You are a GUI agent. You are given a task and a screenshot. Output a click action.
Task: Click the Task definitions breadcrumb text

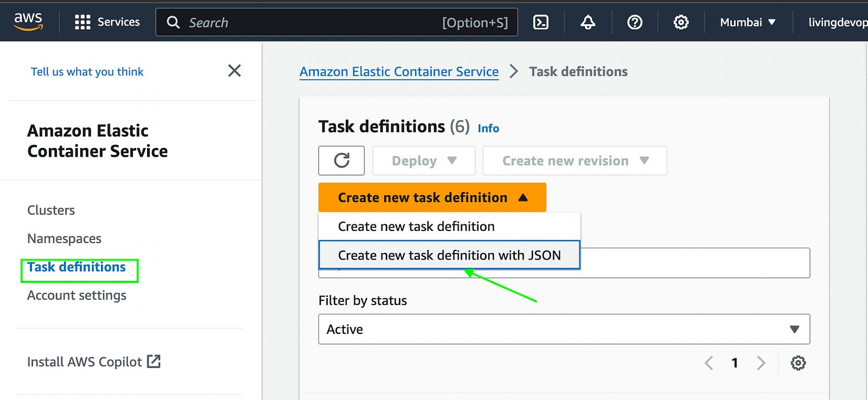click(x=578, y=72)
